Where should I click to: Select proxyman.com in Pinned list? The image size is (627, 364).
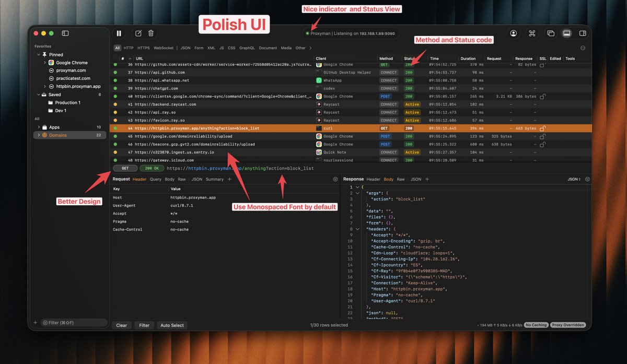71,71
